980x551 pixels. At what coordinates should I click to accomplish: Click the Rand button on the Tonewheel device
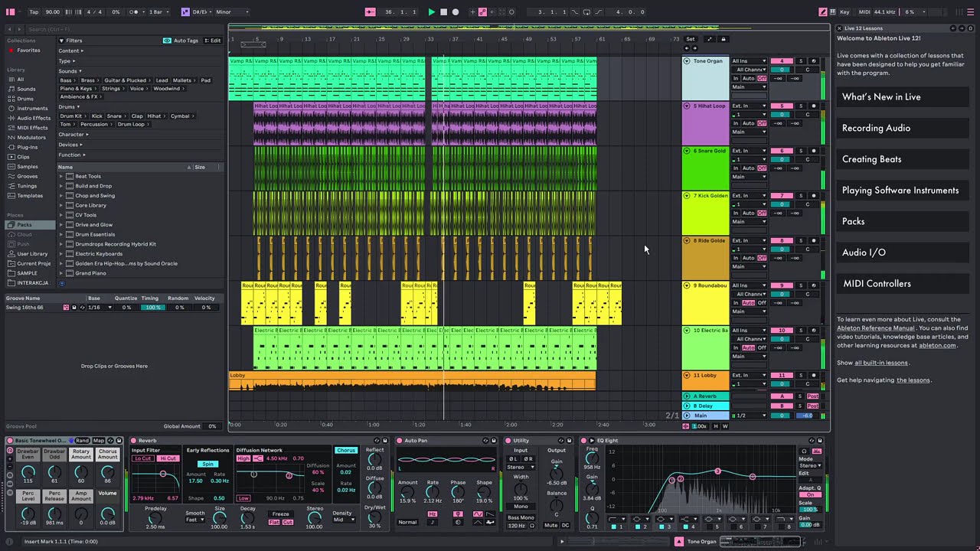83,441
